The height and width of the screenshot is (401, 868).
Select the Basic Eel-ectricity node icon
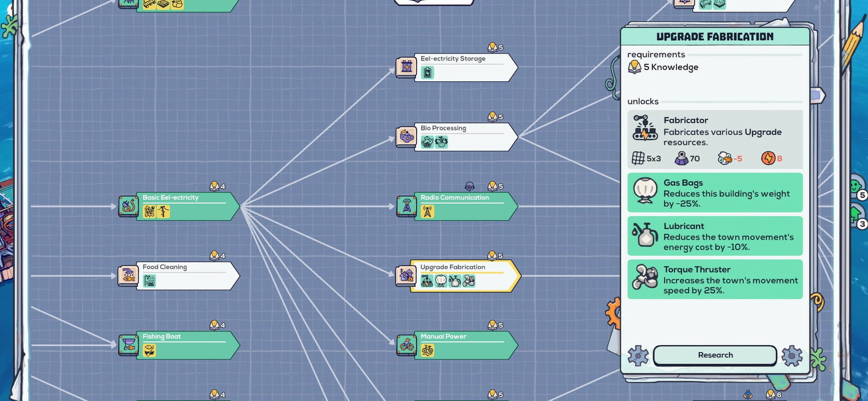pos(128,206)
